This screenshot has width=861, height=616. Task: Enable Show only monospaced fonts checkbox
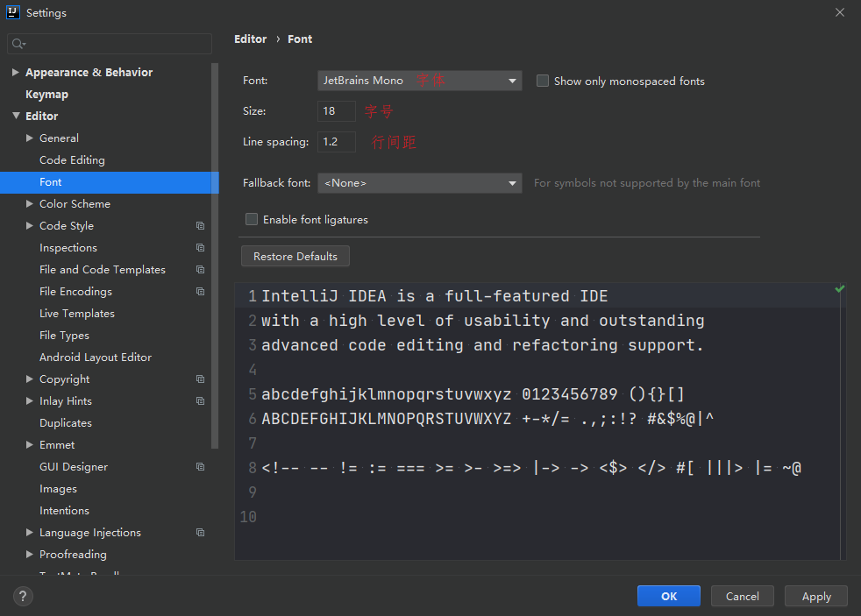[543, 81]
